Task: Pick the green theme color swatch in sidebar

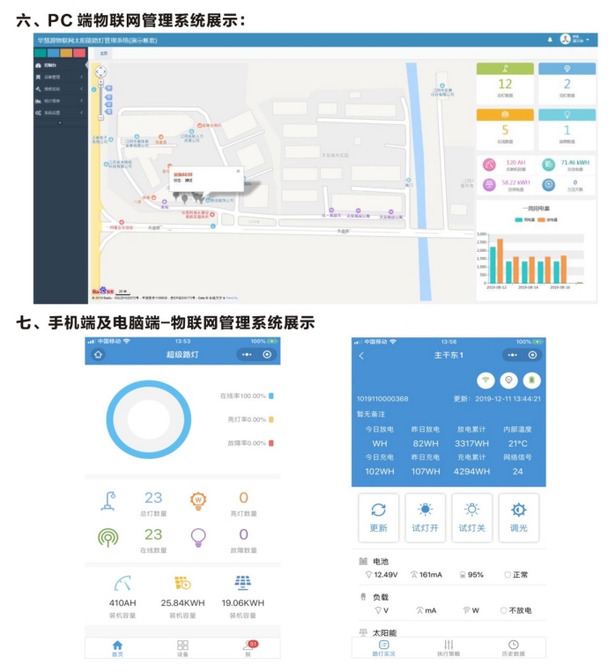Action: coord(41,53)
